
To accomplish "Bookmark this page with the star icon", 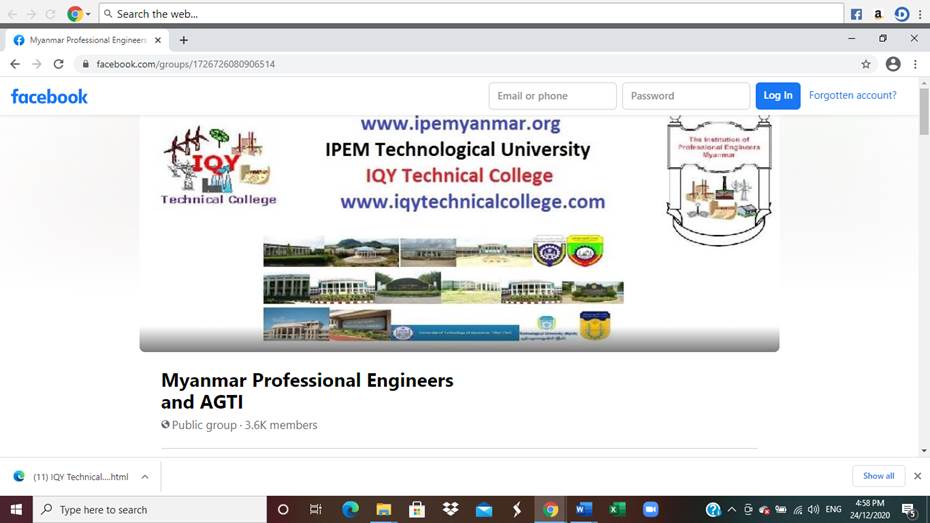I will pyautogui.click(x=866, y=64).
